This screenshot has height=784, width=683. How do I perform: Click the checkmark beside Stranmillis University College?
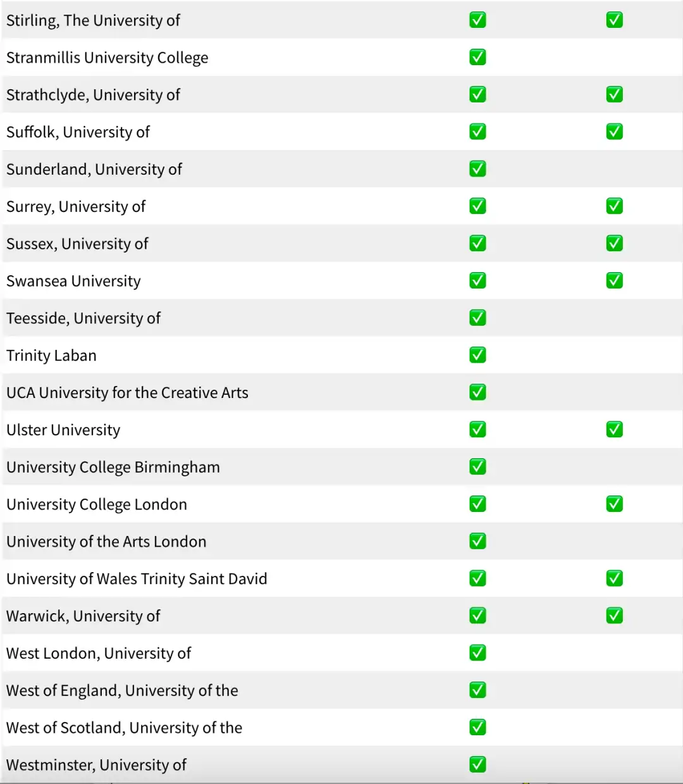tap(477, 57)
